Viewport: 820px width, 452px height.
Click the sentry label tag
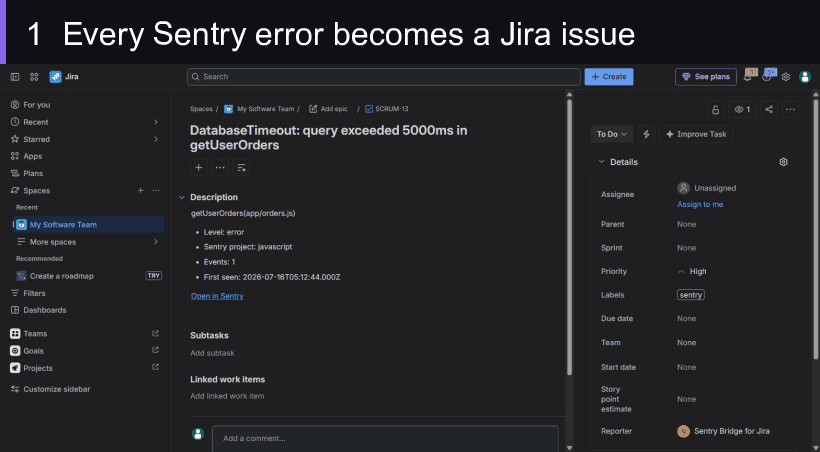click(x=691, y=295)
